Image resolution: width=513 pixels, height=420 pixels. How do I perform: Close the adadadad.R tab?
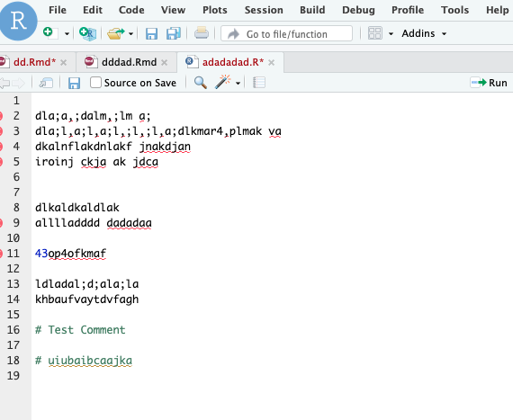point(271,62)
